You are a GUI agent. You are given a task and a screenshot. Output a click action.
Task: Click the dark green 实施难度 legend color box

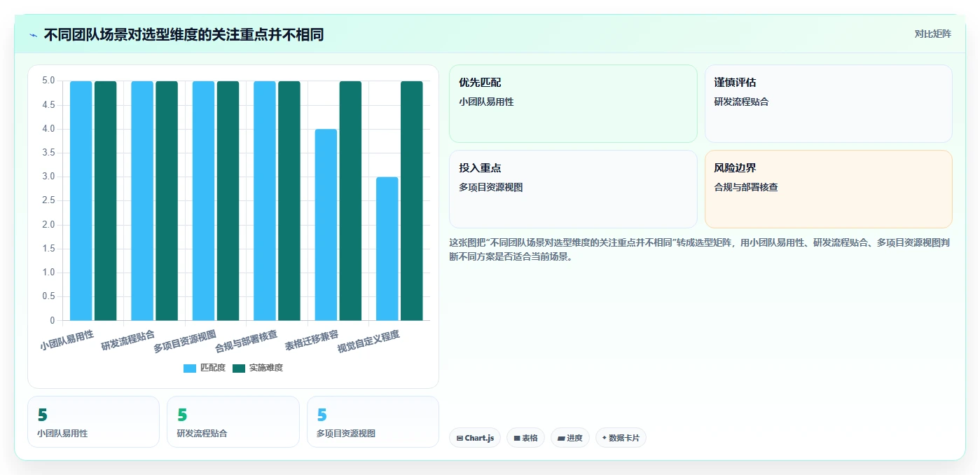click(239, 368)
